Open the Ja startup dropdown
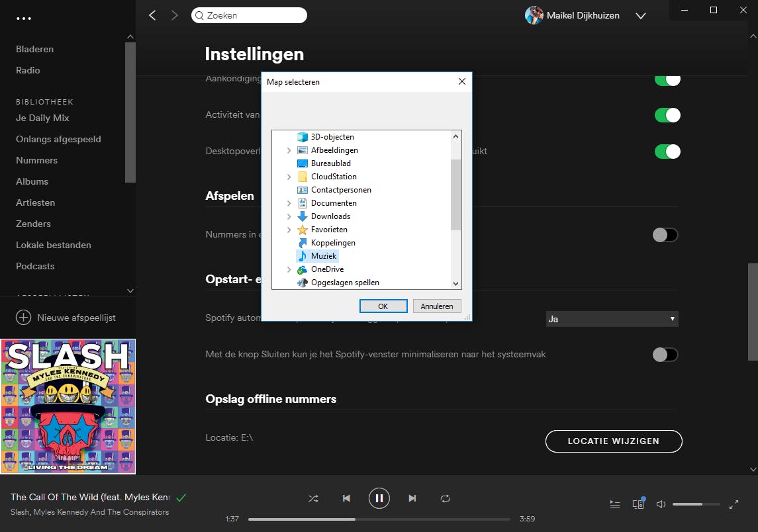 tap(612, 319)
